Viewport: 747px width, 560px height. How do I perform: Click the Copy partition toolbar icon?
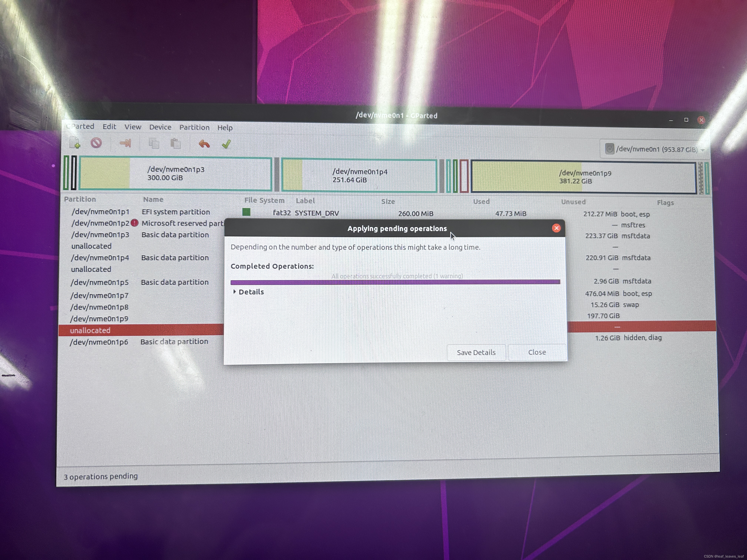154,144
